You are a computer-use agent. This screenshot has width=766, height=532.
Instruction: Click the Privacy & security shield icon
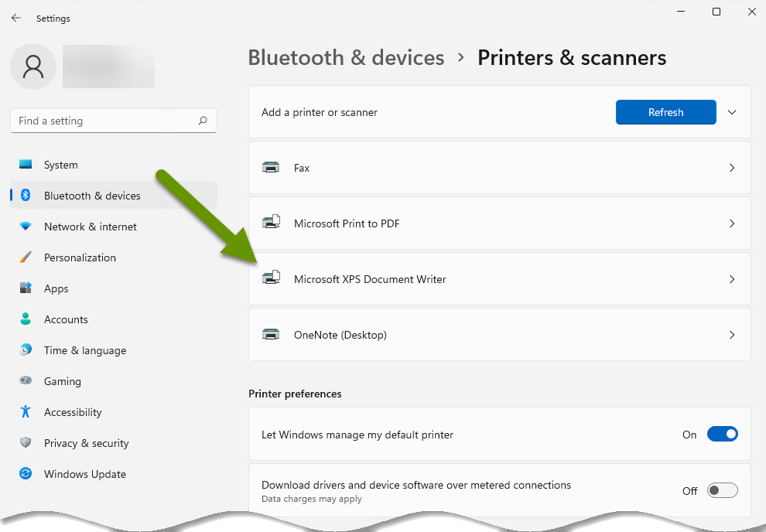[26, 442]
